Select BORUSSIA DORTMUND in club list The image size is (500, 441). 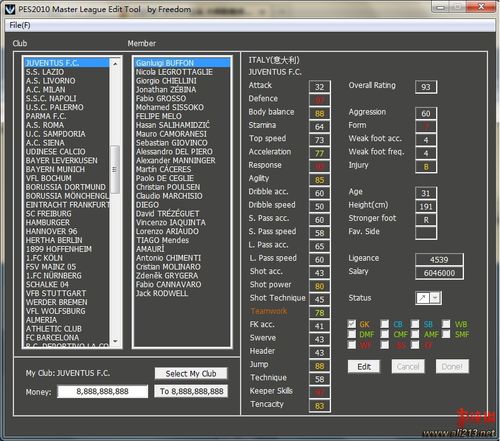(x=66, y=187)
